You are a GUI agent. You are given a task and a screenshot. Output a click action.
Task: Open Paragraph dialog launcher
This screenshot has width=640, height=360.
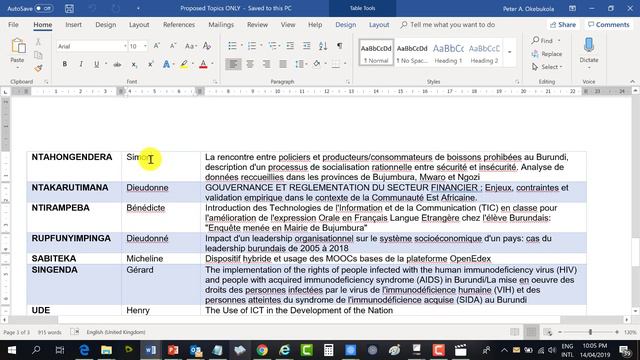pos(348,82)
